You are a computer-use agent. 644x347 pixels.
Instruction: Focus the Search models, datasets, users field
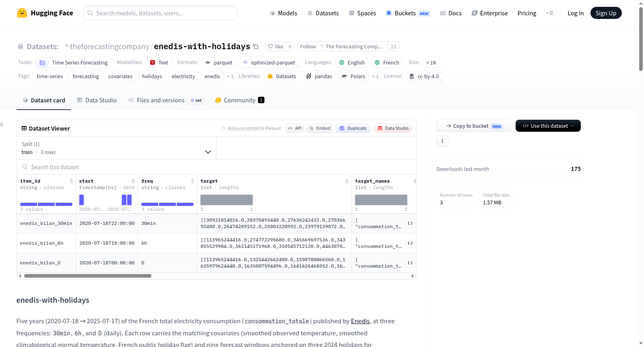pyautogui.click(x=160, y=13)
